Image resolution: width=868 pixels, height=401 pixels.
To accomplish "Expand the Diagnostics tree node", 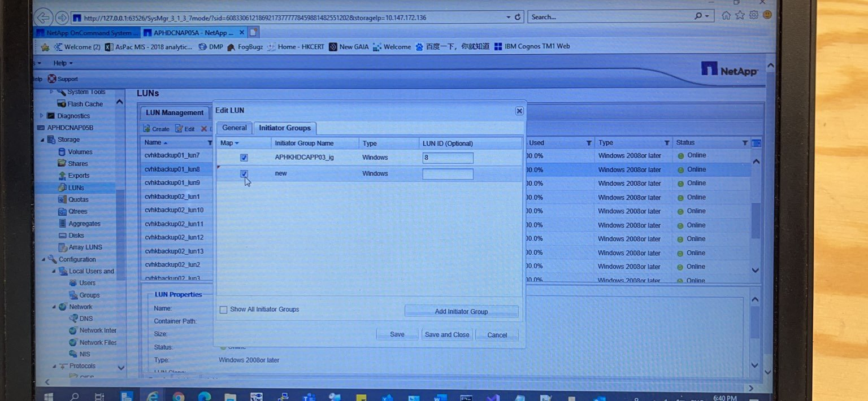I will pos(42,116).
